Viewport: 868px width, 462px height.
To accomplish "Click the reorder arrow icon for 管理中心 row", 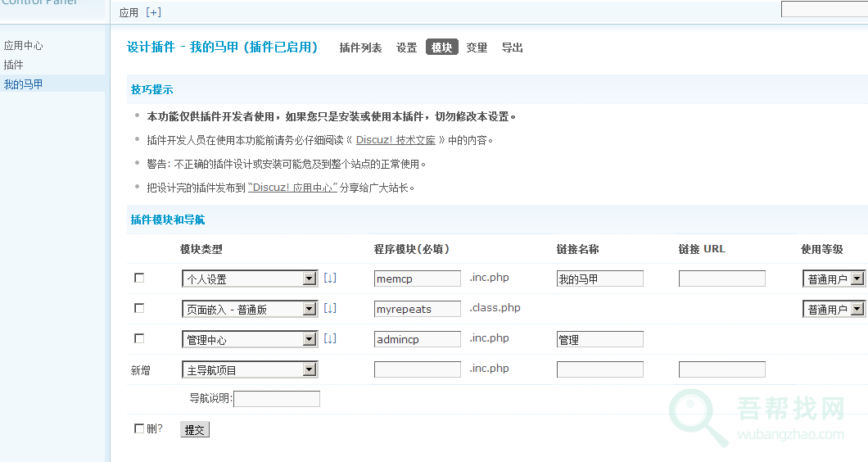I will tap(330, 339).
